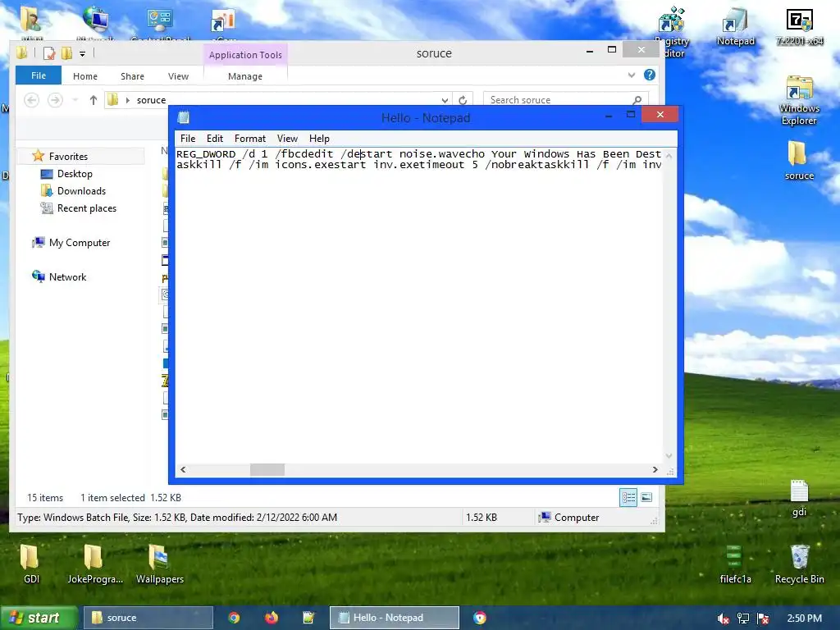Viewport: 840px width, 630px height.
Task: Switch to soruce taskbar button
Action: click(x=148, y=618)
